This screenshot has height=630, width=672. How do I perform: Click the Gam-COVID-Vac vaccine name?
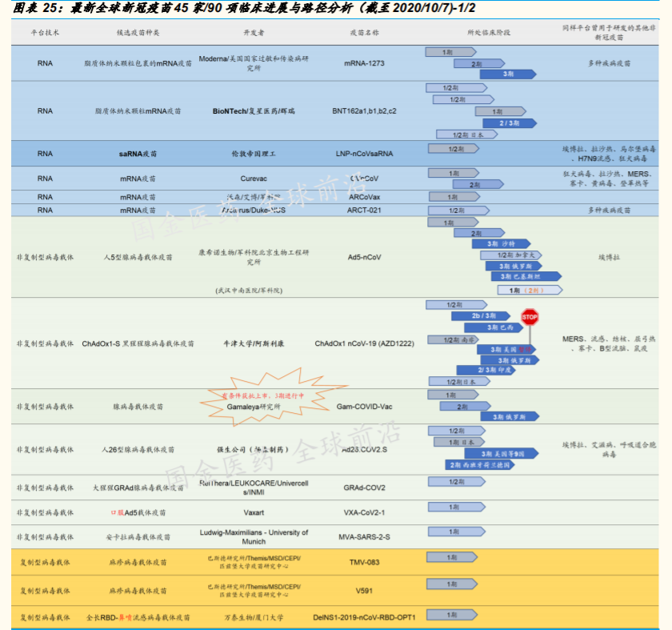click(x=364, y=407)
